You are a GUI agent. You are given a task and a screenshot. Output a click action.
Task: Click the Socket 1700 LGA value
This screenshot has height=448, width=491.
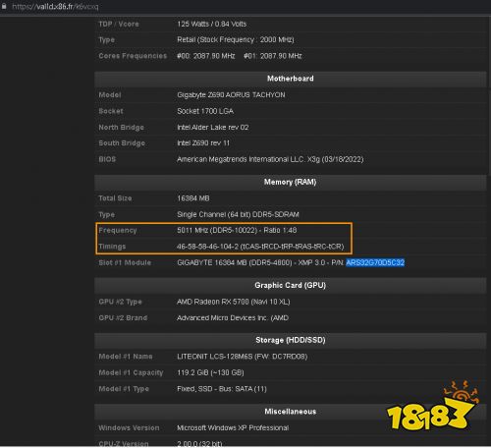pyautogui.click(x=205, y=111)
